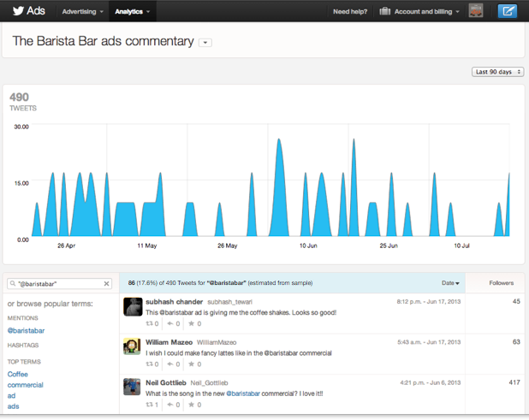
Task: Select the @baristabar mention term
Action: click(27, 330)
